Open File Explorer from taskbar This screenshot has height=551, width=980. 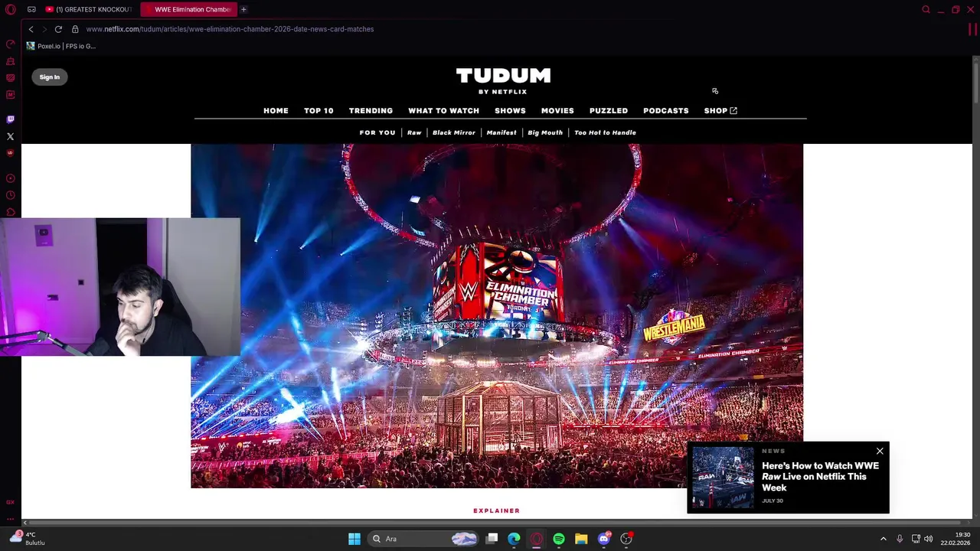581,539
